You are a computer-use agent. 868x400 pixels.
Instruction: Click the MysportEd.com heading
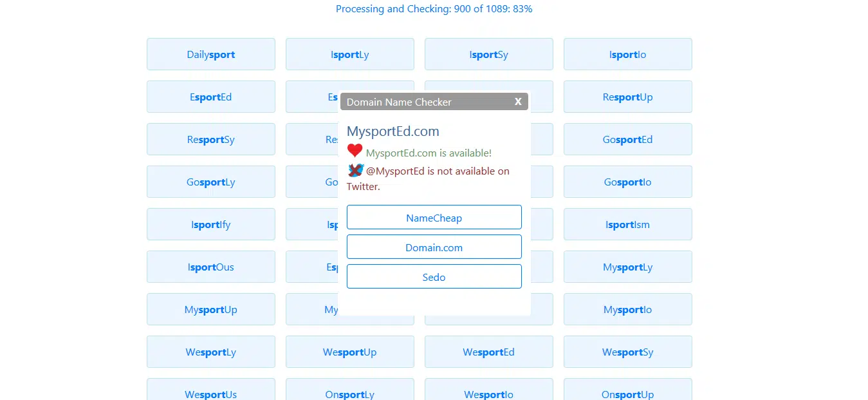[392, 131]
